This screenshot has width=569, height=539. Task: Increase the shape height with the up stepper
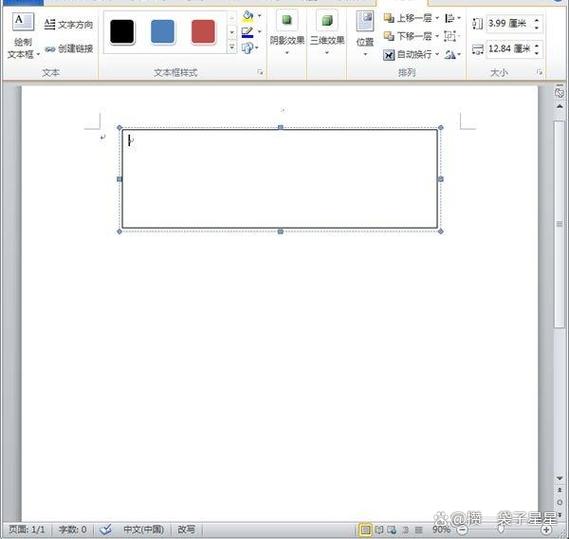[537, 20]
